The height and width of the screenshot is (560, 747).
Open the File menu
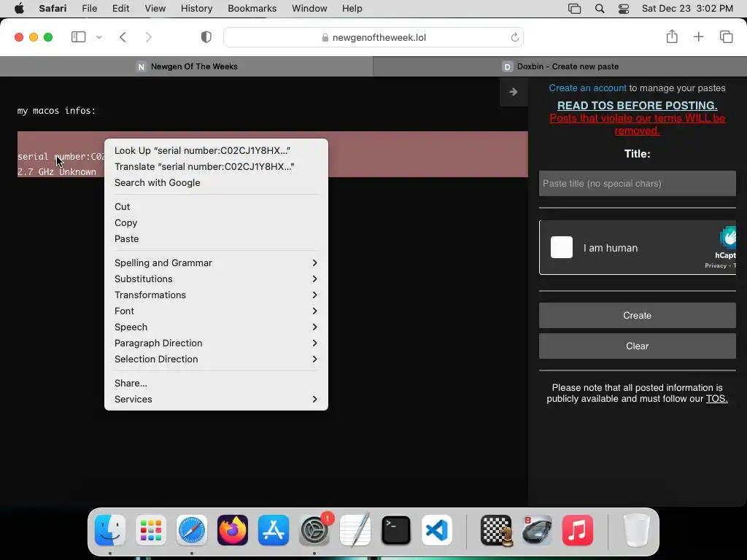(x=90, y=9)
